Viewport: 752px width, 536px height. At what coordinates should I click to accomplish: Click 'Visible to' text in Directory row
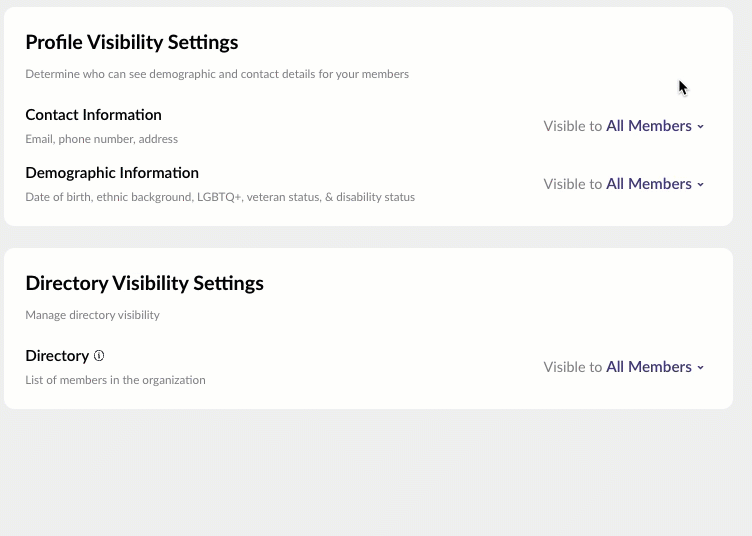tap(572, 367)
